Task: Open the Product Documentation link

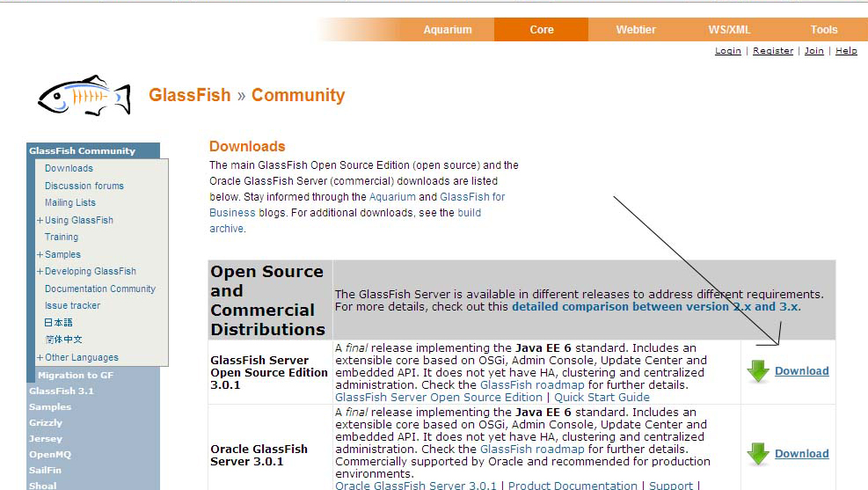Action: [x=573, y=486]
